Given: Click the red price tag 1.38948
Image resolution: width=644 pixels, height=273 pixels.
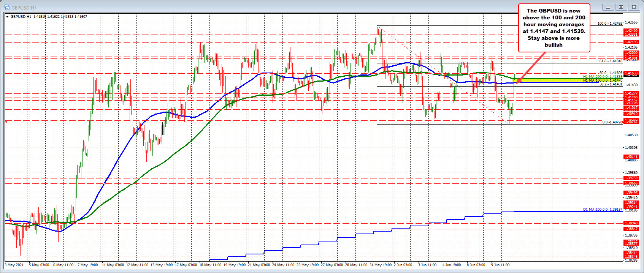Looking at the screenshot, I should coord(631,223).
